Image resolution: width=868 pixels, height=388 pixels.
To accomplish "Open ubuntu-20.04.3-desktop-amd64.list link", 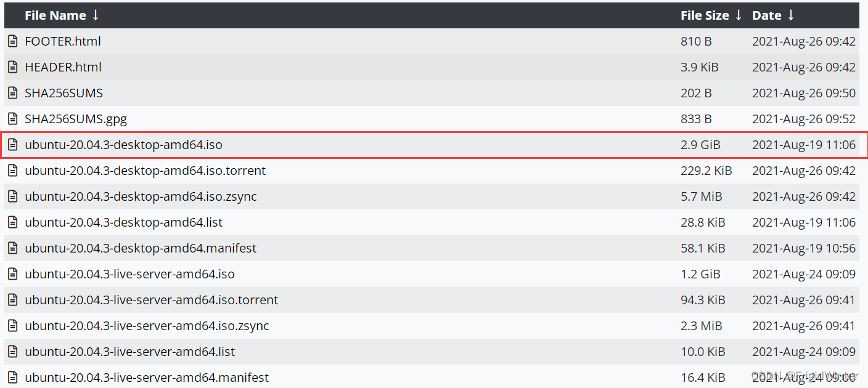I will (x=123, y=222).
